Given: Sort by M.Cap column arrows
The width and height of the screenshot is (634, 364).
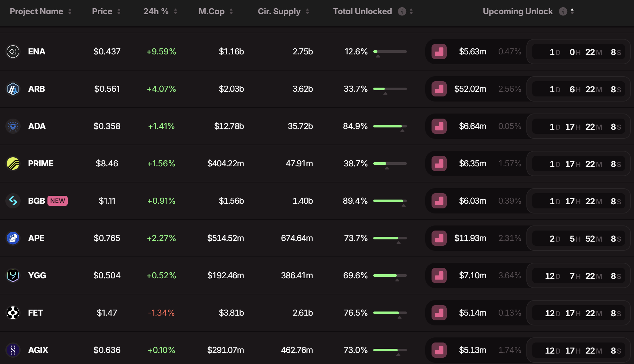Looking at the screenshot, I should (231, 11).
